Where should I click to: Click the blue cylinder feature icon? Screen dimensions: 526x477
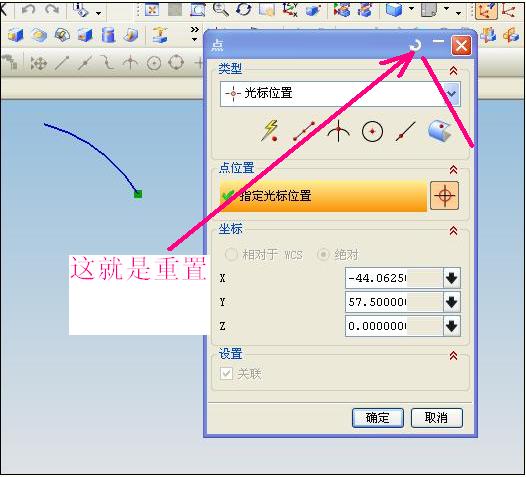[x=108, y=35]
